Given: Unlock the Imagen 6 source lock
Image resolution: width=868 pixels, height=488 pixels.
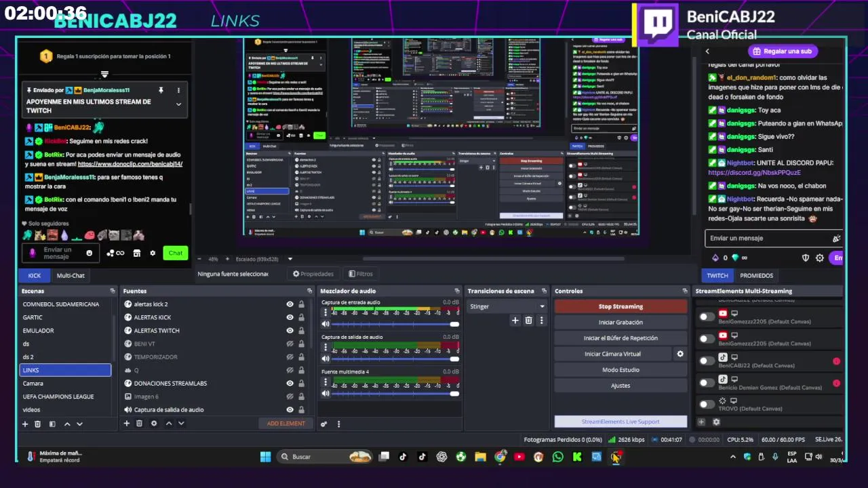Looking at the screenshot, I should coord(301,396).
